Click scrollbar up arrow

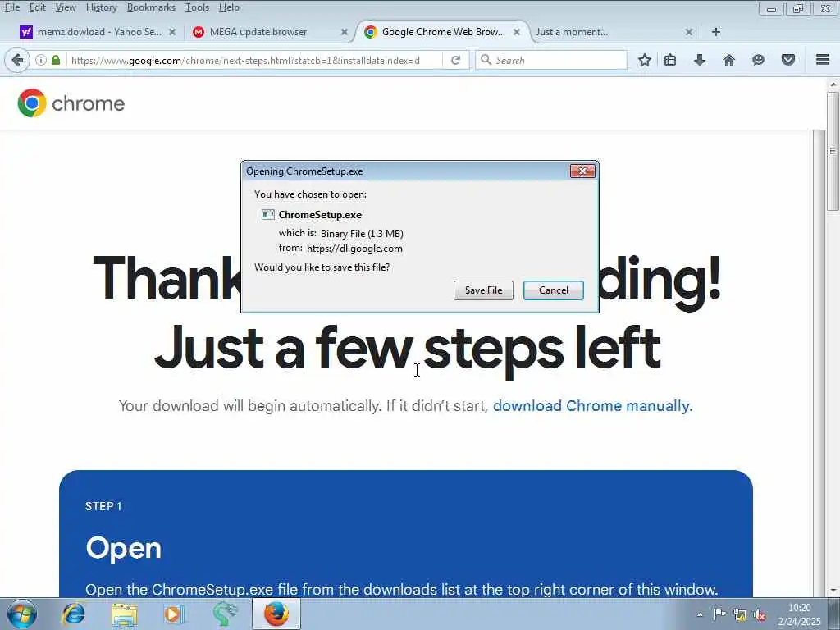[x=832, y=84]
